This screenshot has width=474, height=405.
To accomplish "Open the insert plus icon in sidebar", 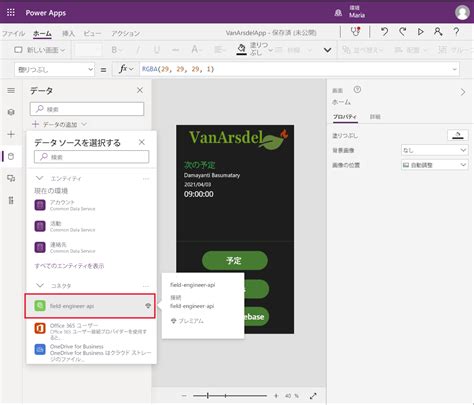I will click(x=11, y=134).
